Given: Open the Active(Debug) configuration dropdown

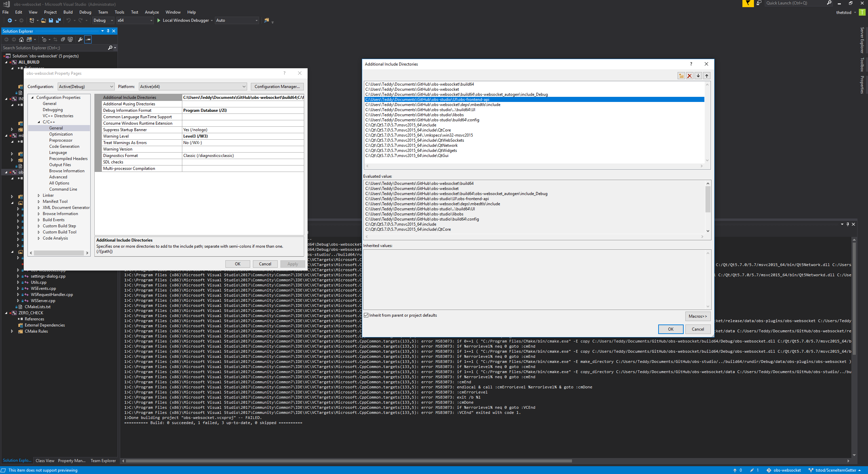Looking at the screenshot, I should pos(111,86).
